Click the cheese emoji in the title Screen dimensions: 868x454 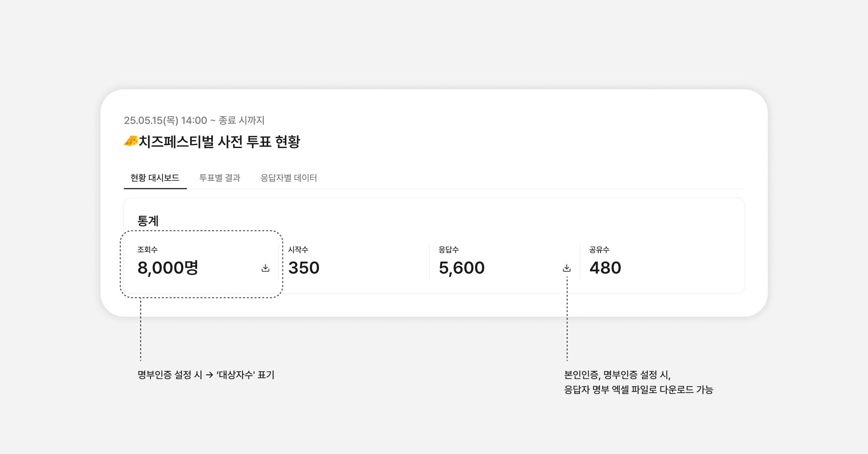click(x=131, y=141)
